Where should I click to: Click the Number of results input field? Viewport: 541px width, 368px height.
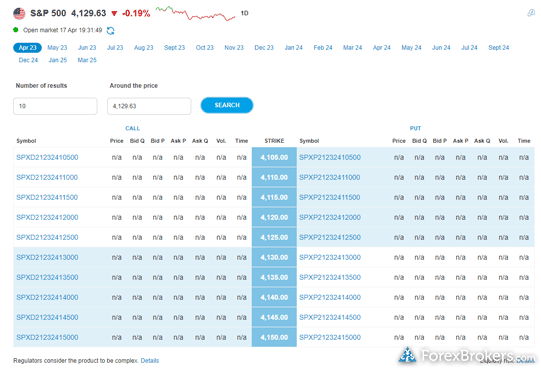click(x=55, y=106)
